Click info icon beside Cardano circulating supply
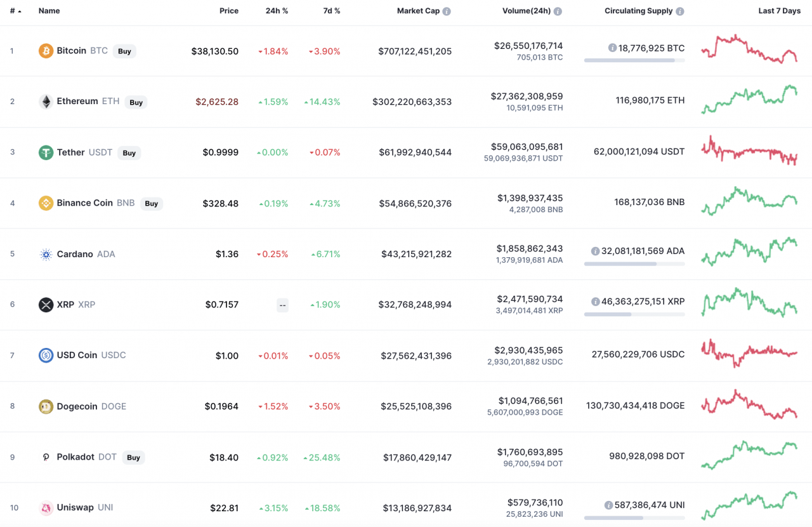The height and width of the screenshot is (527, 812). point(595,251)
